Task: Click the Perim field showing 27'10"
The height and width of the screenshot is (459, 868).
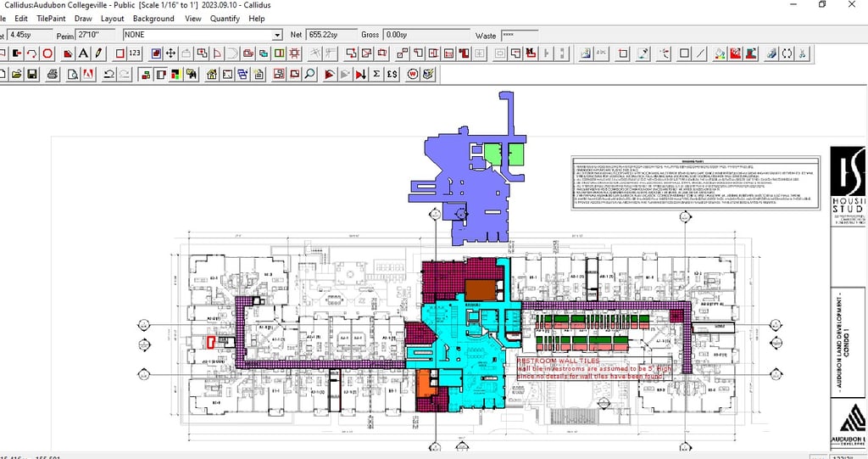Action: tap(96, 35)
